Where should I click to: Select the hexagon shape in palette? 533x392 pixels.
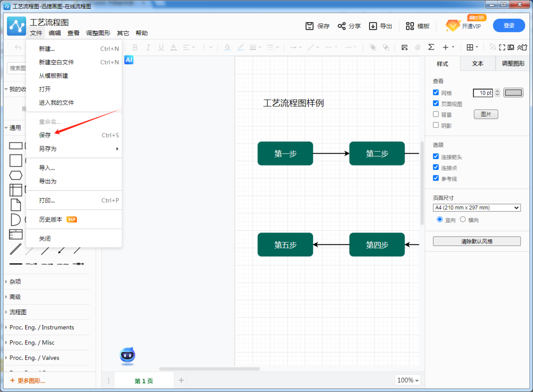point(16,175)
